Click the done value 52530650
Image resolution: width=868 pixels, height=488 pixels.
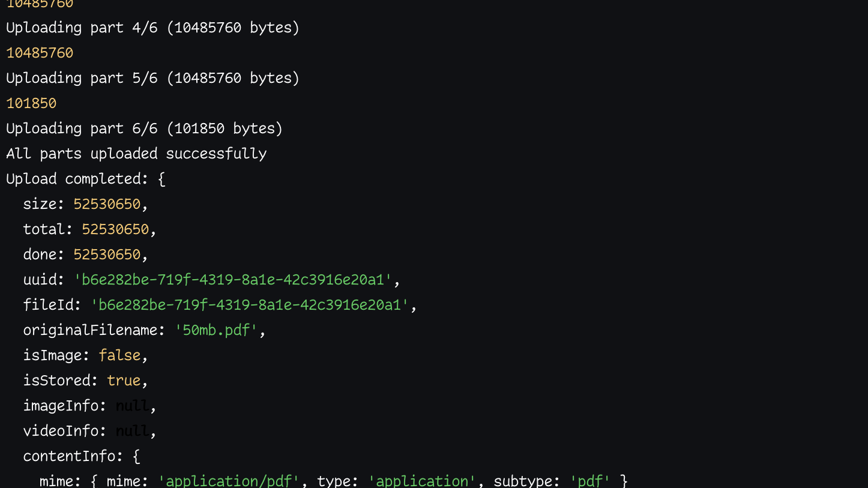(x=107, y=255)
